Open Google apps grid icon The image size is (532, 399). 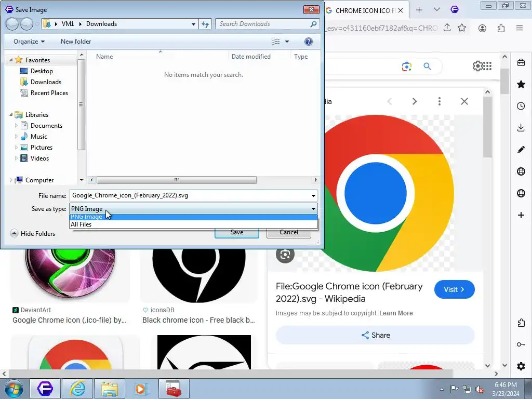coord(487,66)
